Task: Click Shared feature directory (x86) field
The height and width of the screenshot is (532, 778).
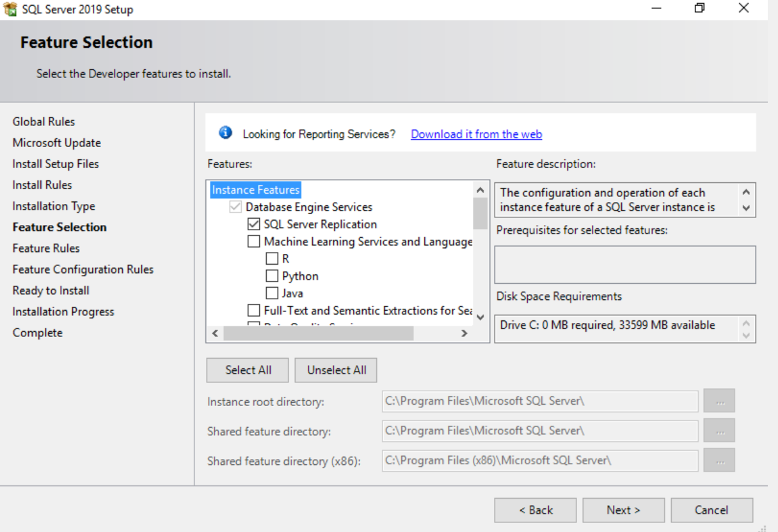Action: [540, 460]
